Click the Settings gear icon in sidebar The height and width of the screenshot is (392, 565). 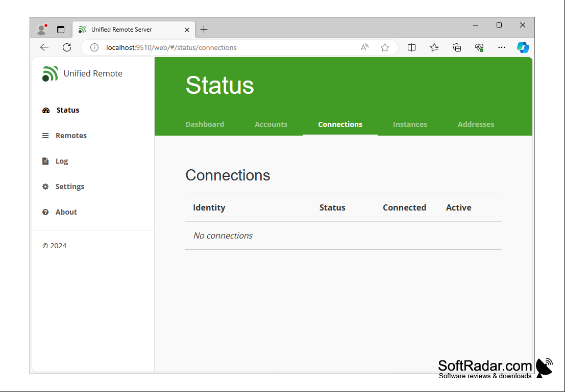coord(45,187)
